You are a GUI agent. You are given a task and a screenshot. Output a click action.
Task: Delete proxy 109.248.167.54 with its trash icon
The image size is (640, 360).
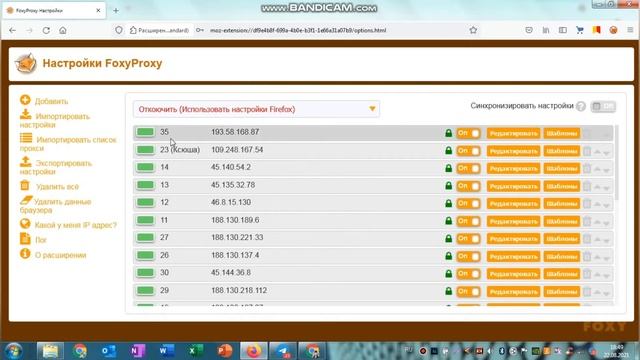[x=587, y=151]
